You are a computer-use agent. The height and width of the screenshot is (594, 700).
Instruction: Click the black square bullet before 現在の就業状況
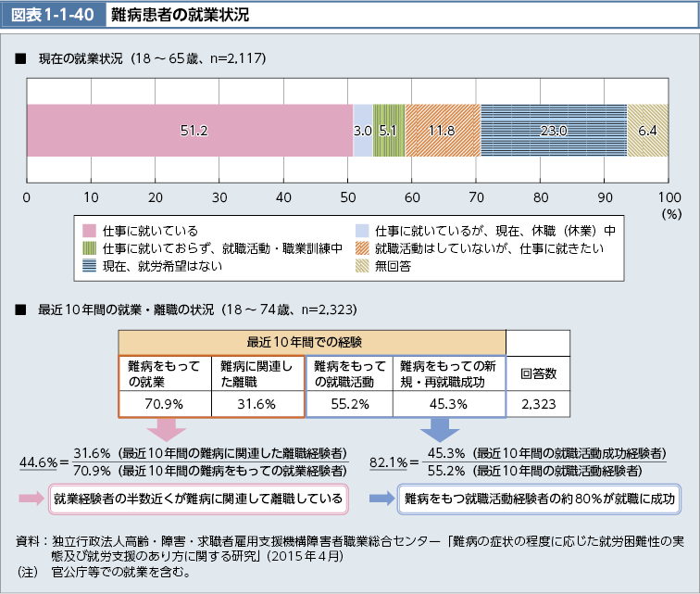19,58
